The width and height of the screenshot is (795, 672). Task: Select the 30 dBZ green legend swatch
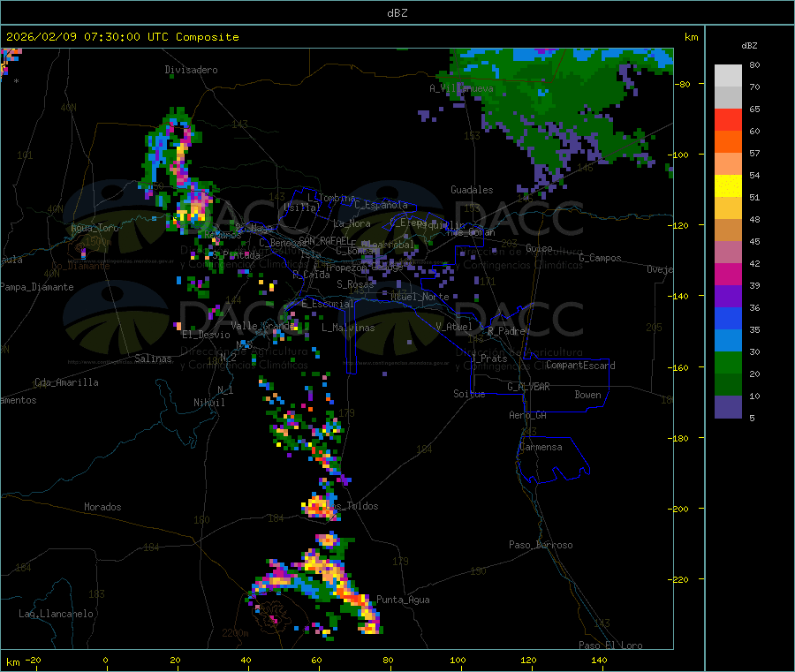pos(728,362)
